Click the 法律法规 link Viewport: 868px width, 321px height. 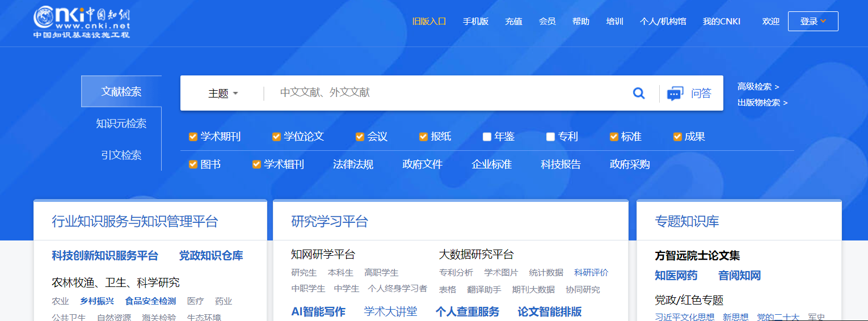point(353,164)
